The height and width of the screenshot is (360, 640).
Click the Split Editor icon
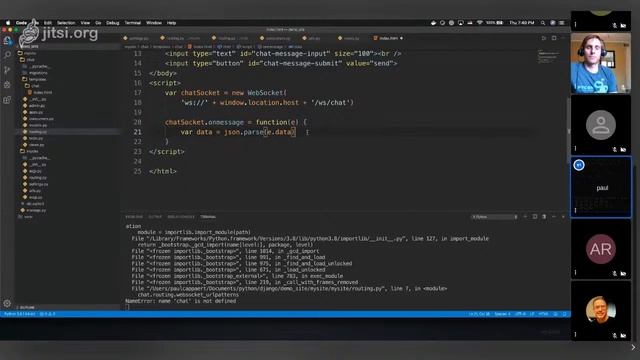[x=554, y=38]
